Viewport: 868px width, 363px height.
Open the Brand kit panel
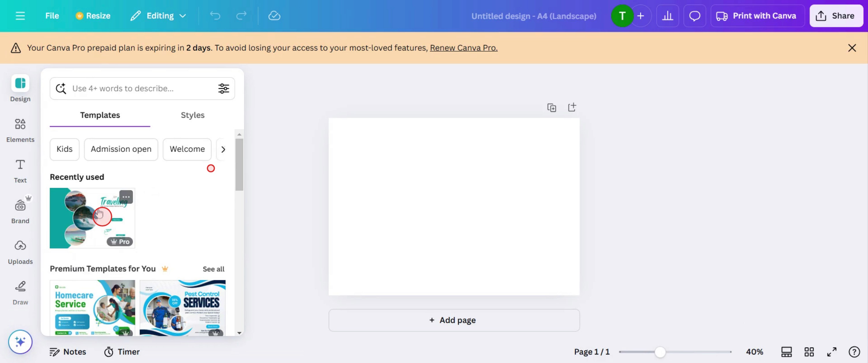coord(20,211)
